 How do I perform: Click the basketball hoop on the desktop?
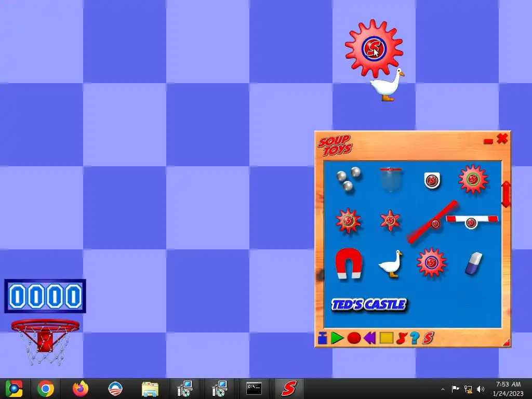tap(45, 341)
